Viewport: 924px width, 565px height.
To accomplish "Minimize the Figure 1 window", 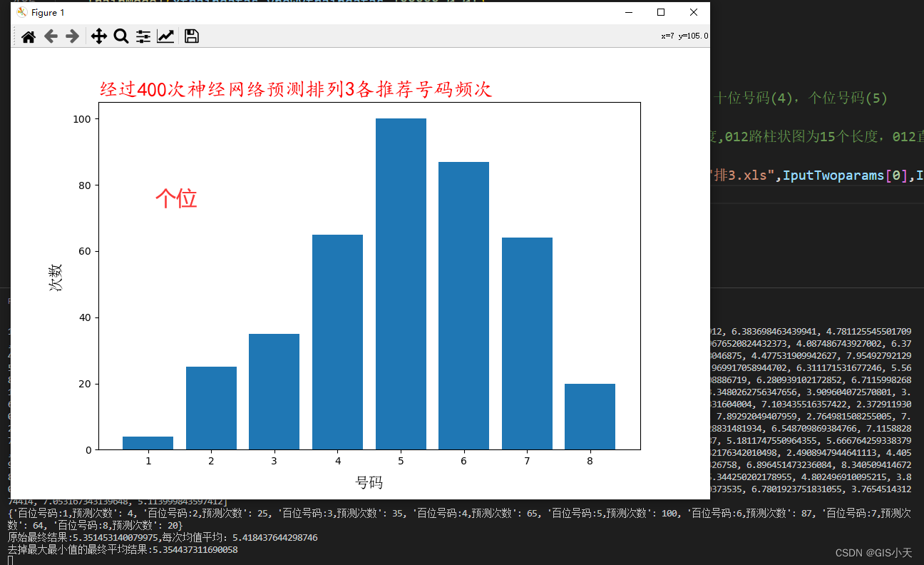I will click(x=628, y=12).
